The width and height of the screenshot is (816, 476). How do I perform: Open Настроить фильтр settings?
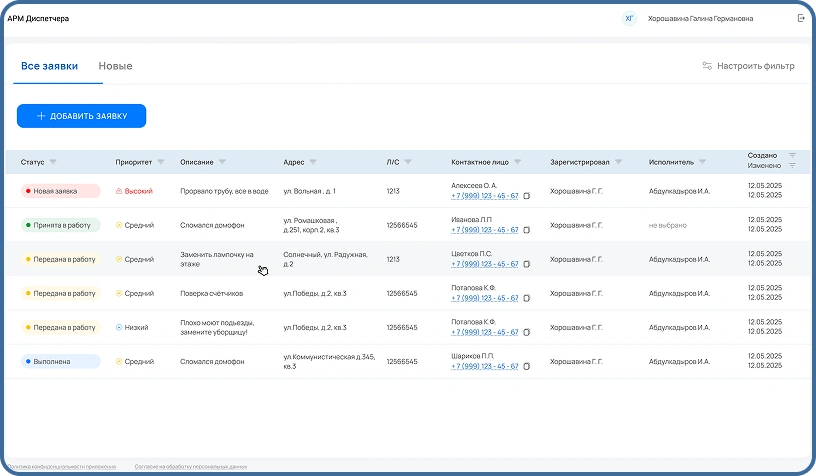[748, 66]
